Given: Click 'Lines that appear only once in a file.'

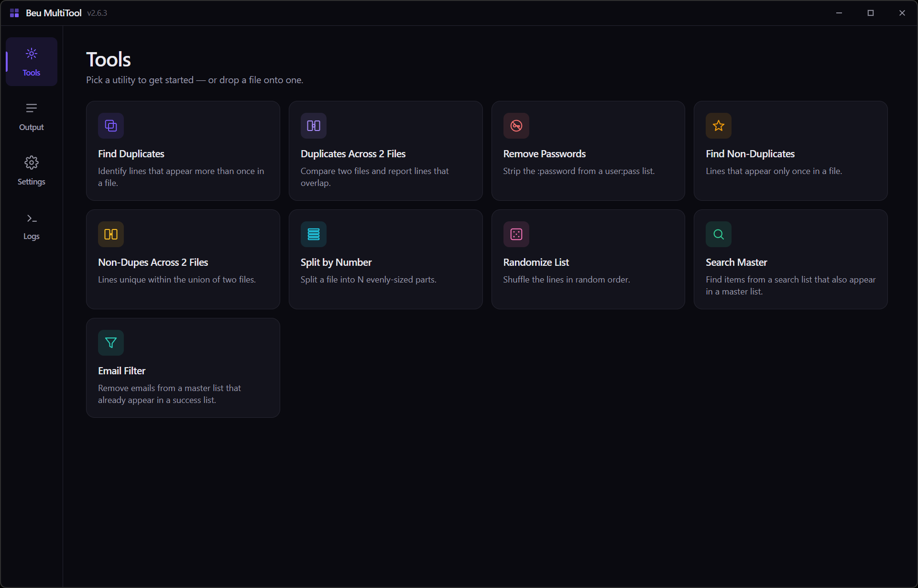Looking at the screenshot, I should click(774, 171).
